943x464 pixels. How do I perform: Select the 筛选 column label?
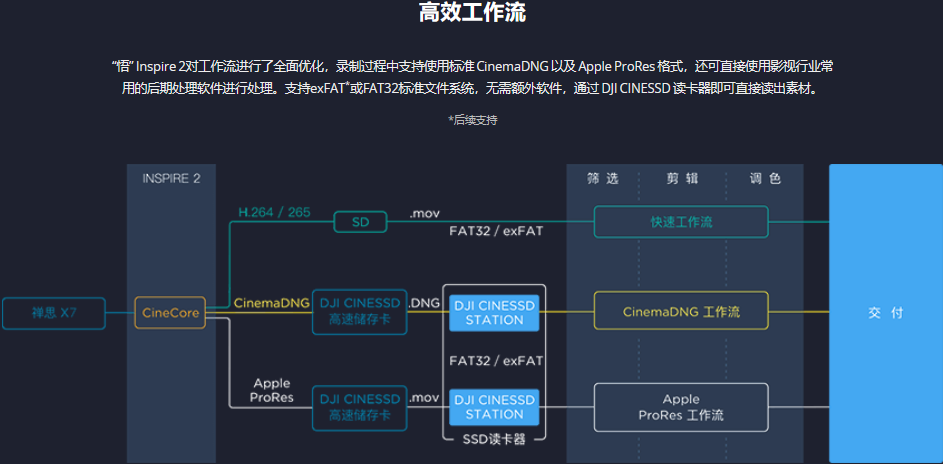[603, 178]
